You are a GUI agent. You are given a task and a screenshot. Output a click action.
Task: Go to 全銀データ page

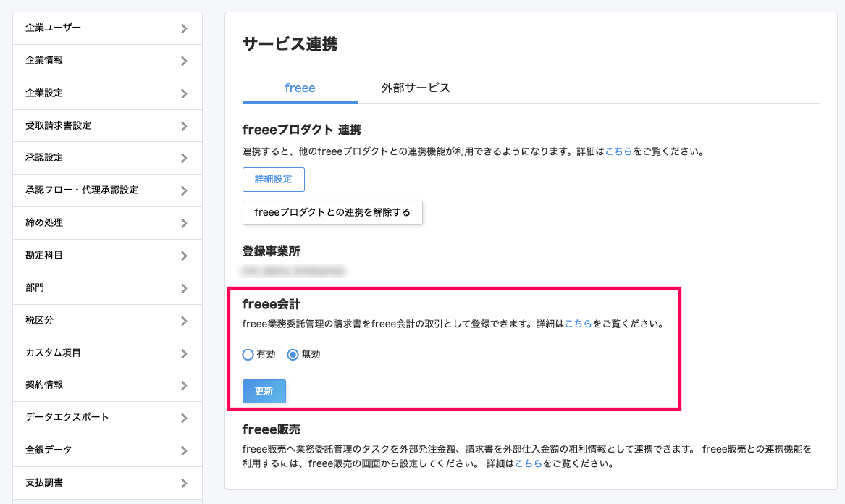click(107, 450)
